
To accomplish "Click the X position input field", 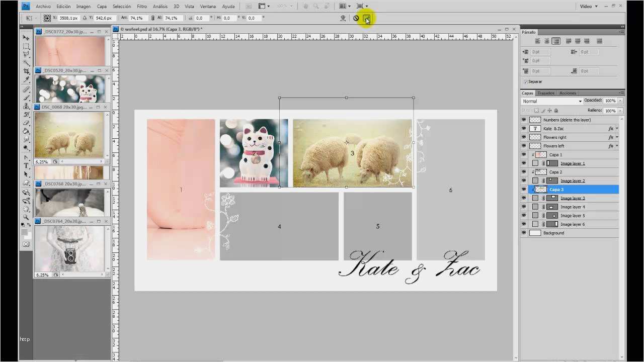I will click(x=68, y=18).
